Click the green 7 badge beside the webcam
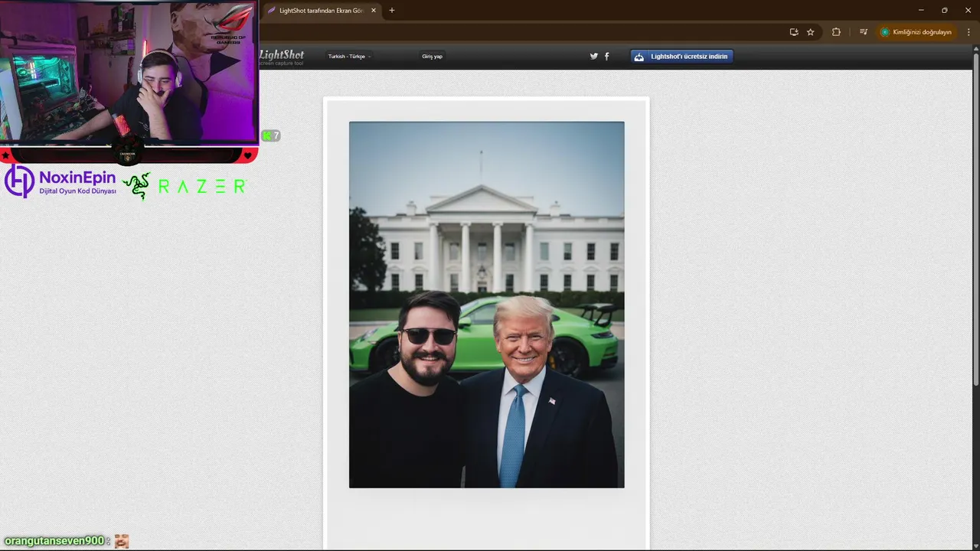Viewport: 980px width, 551px height. [x=271, y=135]
